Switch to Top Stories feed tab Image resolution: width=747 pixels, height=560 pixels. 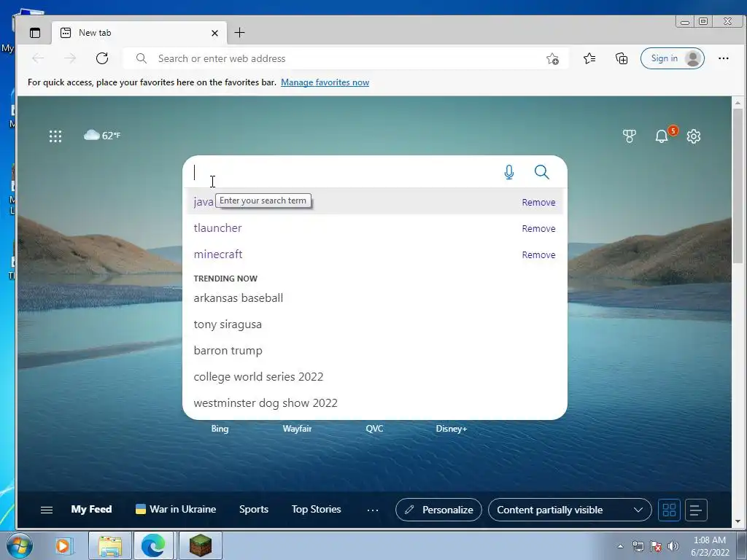tap(317, 509)
